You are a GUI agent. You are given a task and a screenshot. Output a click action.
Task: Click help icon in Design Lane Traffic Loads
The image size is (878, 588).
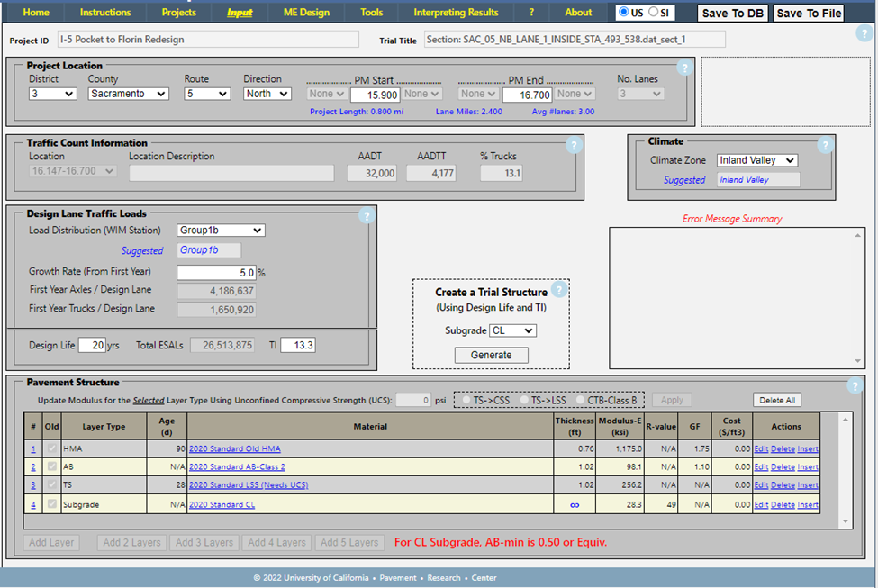coord(366,215)
